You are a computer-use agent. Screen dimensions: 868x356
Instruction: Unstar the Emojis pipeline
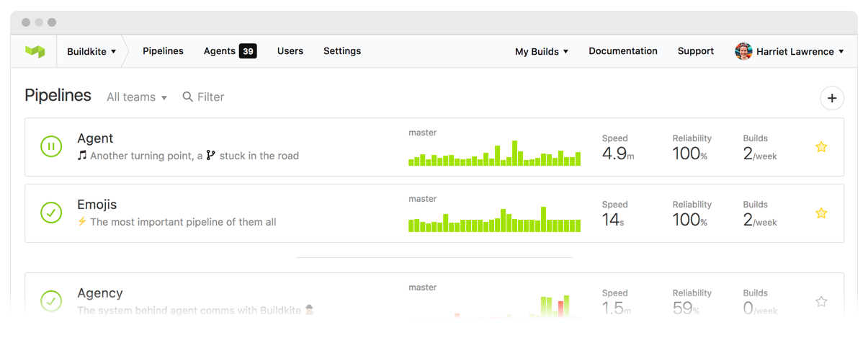click(x=821, y=213)
